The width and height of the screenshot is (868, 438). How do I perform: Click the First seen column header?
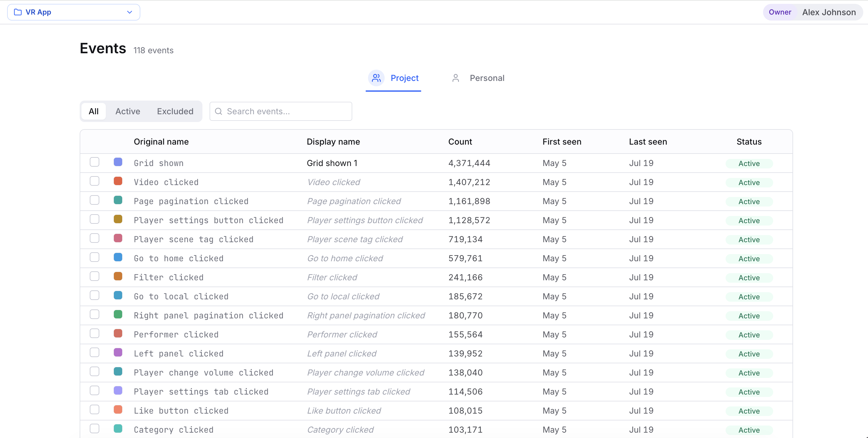pos(562,142)
